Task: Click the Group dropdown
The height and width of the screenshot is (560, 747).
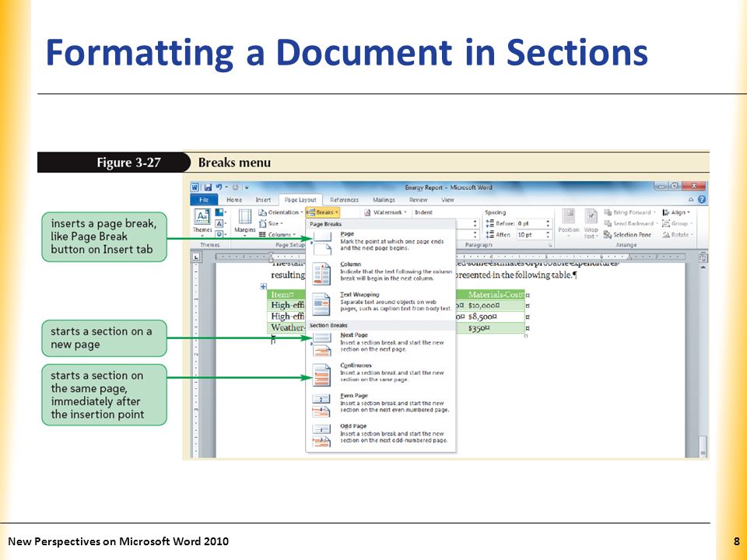Action: 678,223
